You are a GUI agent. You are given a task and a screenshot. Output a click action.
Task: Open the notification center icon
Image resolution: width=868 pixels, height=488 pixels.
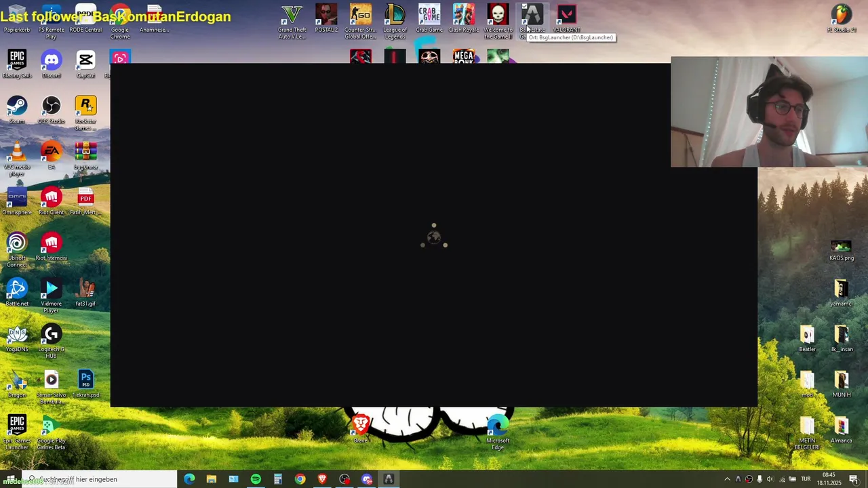pos(854,479)
